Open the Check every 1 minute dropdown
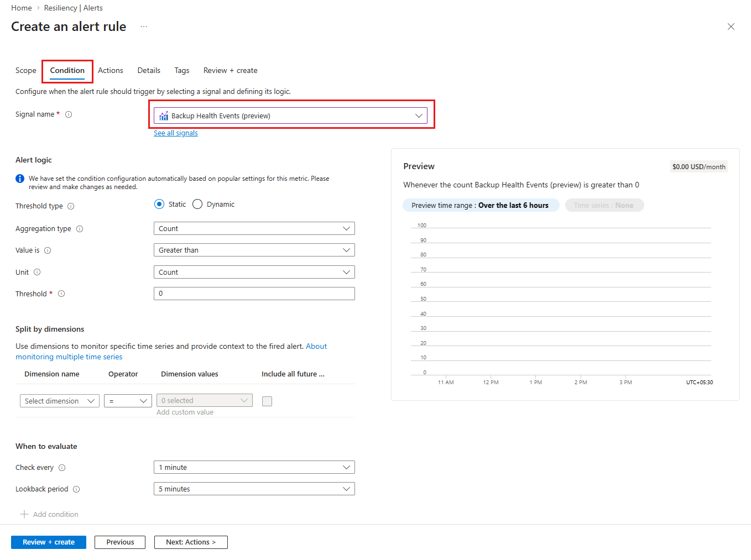Image resolution: width=751 pixels, height=560 pixels. pyautogui.click(x=254, y=467)
